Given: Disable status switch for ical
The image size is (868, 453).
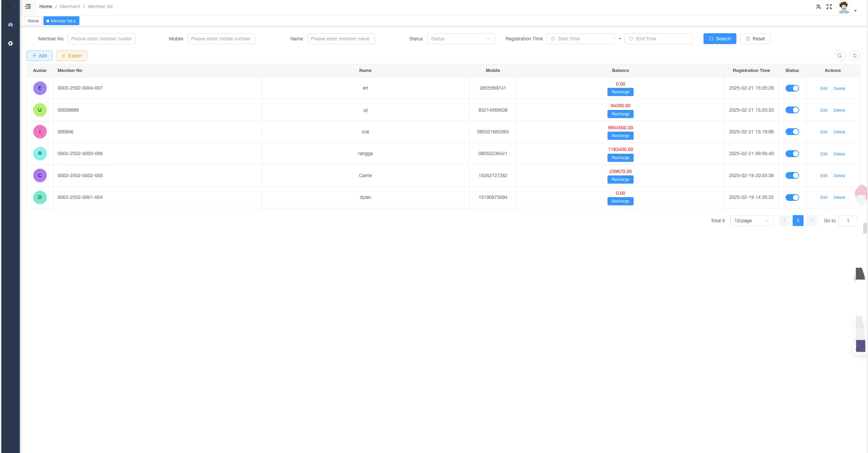Looking at the screenshot, I should [792, 132].
